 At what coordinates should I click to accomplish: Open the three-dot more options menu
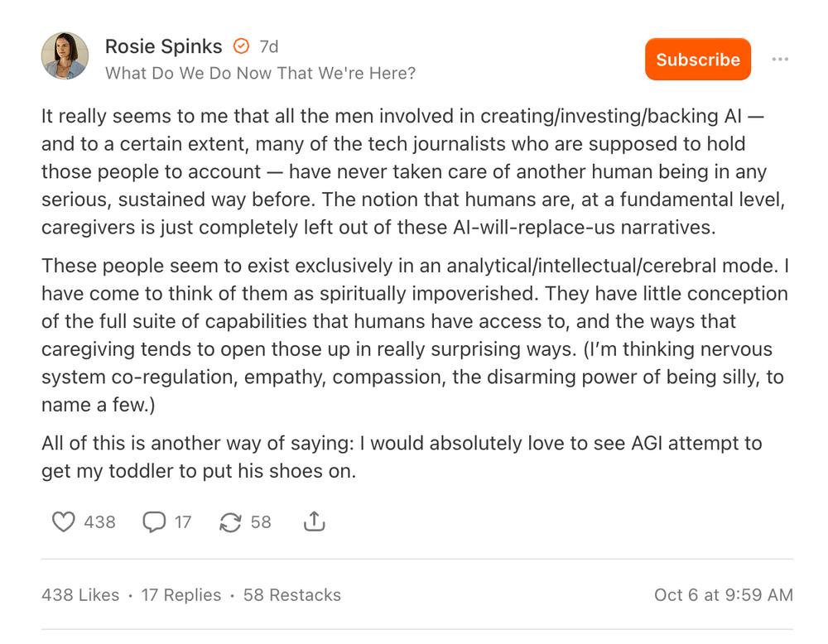[x=780, y=60]
